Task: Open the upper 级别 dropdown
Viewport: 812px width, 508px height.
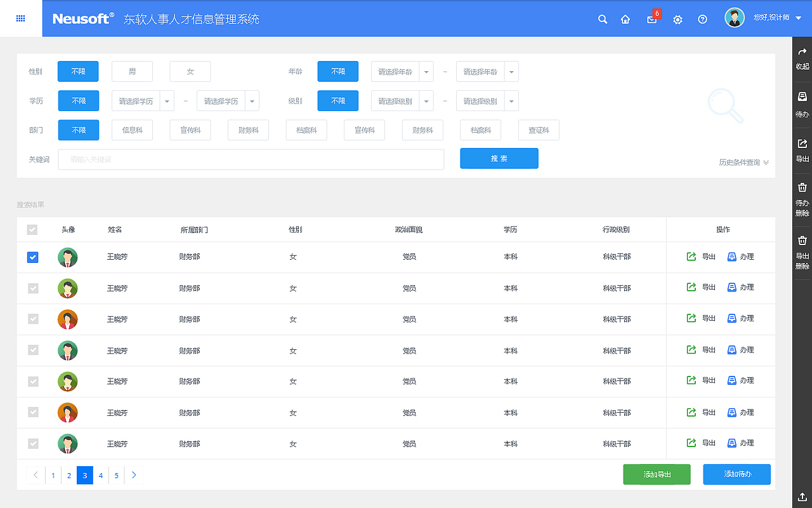Action: pyautogui.click(x=487, y=101)
